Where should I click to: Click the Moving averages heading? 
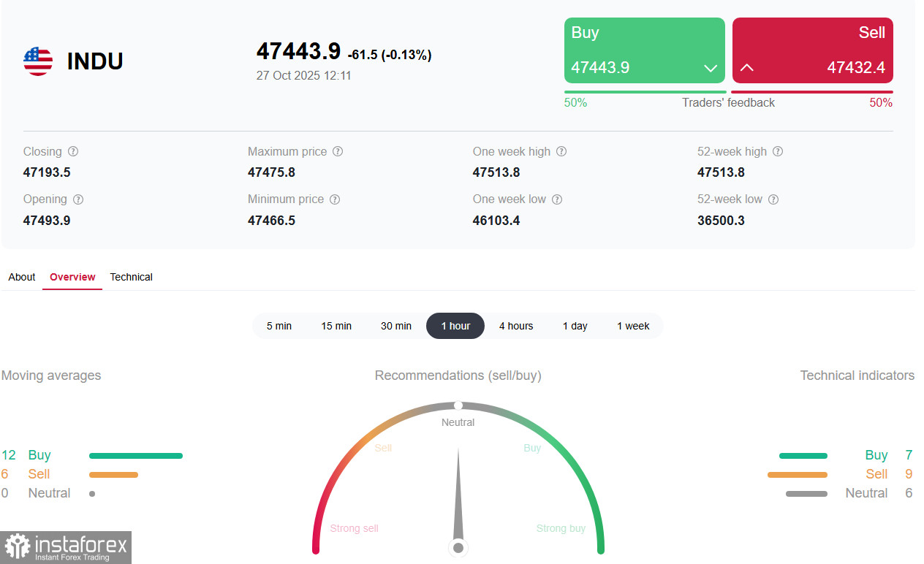(x=51, y=376)
